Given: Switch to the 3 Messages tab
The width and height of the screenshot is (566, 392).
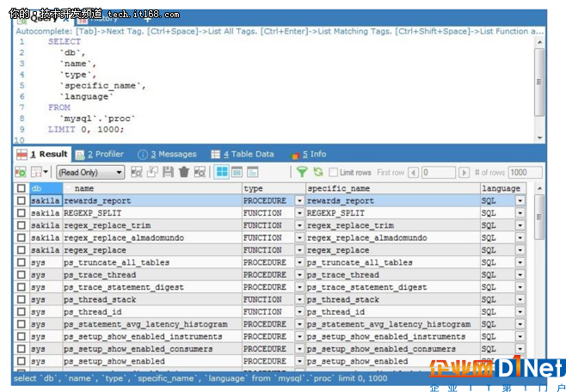Looking at the screenshot, I should click(x=167, y=155).
